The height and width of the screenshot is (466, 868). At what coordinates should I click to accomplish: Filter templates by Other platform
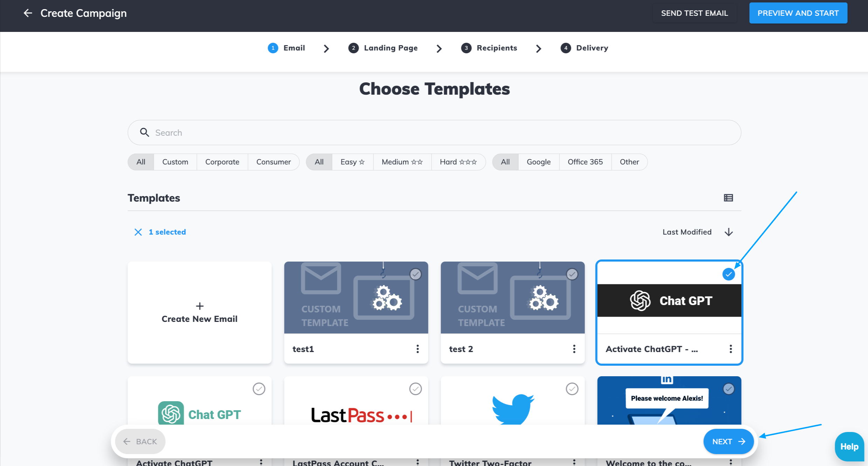coord(629,162)
